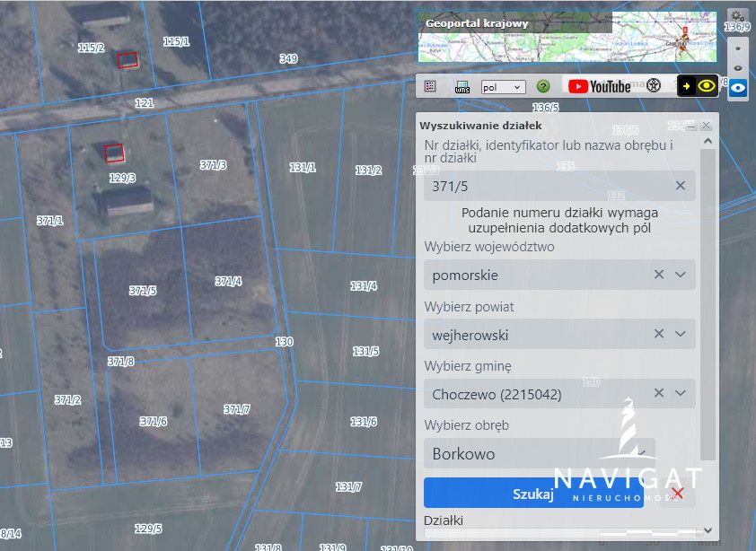756x551 pixels.
Task: Open help via green question mark
Action: (x=542, y=86)
